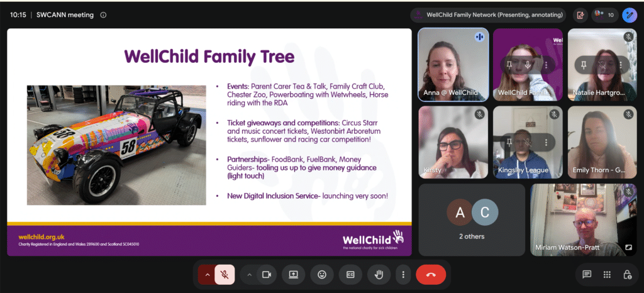644x293 pixels.
Task: Open the transcript recording icon
Action: pyautogui.click(x=580, y=15)
